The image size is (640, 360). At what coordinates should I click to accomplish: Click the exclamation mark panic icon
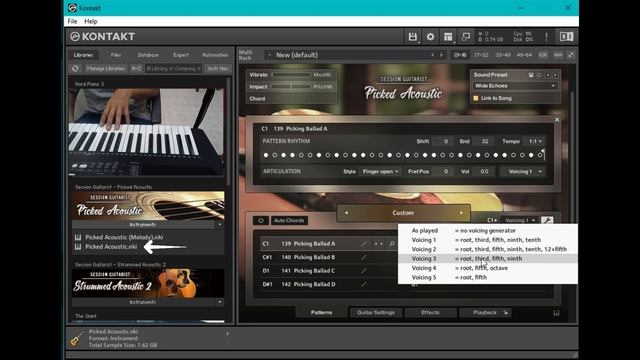(546, 37)
